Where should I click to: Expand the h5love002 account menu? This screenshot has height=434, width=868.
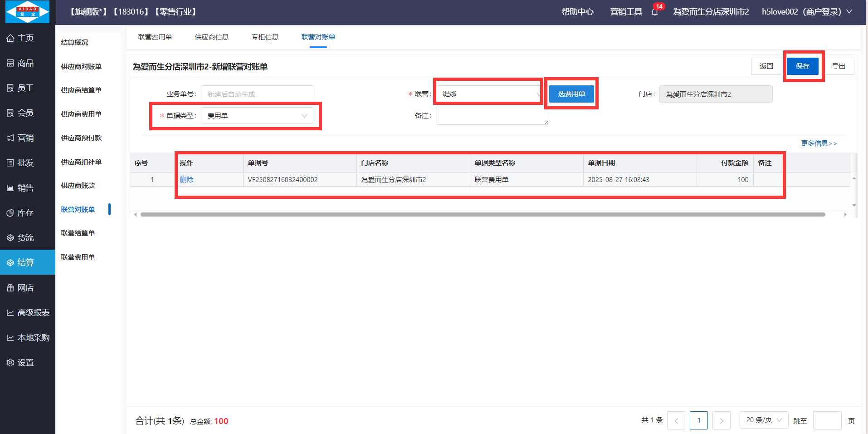click(806, 12)
